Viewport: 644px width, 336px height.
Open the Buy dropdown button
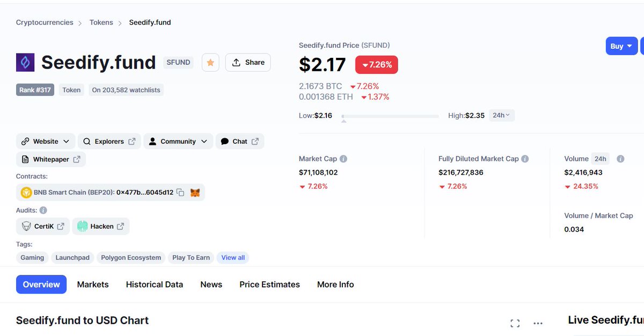coord(621,46)
